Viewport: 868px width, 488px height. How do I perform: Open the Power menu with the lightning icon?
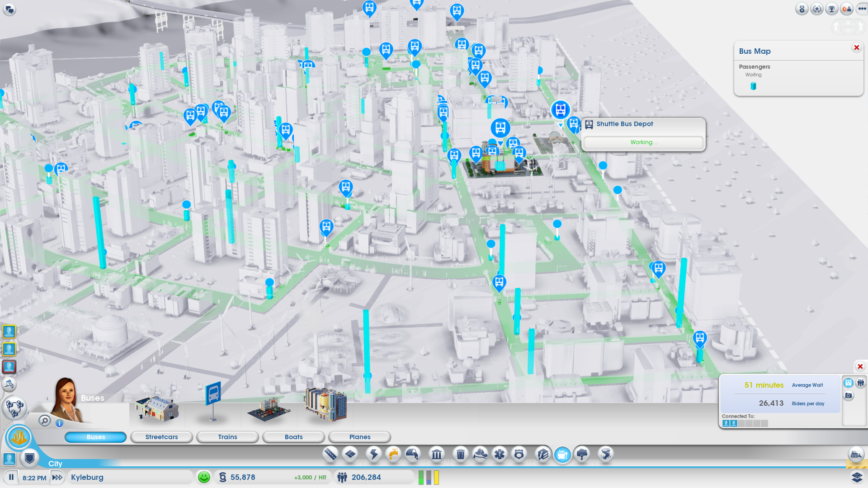click(374, 455)
